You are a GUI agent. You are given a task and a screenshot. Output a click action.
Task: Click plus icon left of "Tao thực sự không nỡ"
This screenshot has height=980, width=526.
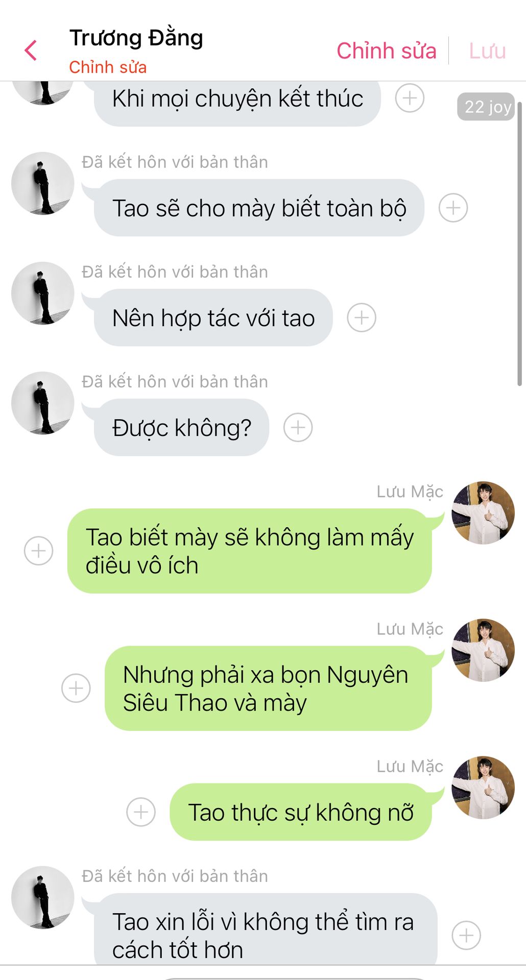[x=141, y=812]
